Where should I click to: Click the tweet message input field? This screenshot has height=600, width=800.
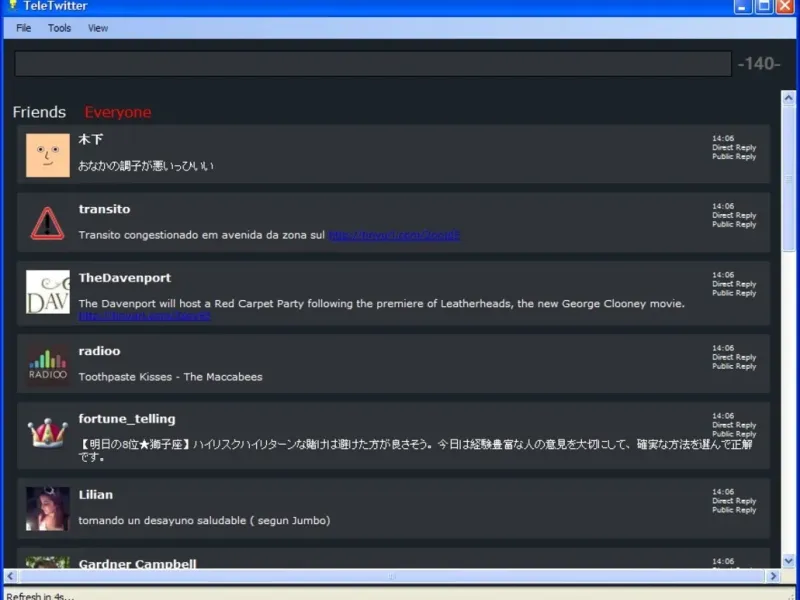click(373, 64)
